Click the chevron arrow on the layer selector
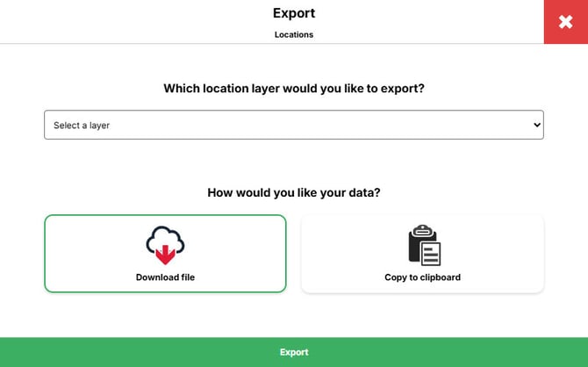Image resolution: width=588 pixels, height=367 pixels. (x=537, y=125)
